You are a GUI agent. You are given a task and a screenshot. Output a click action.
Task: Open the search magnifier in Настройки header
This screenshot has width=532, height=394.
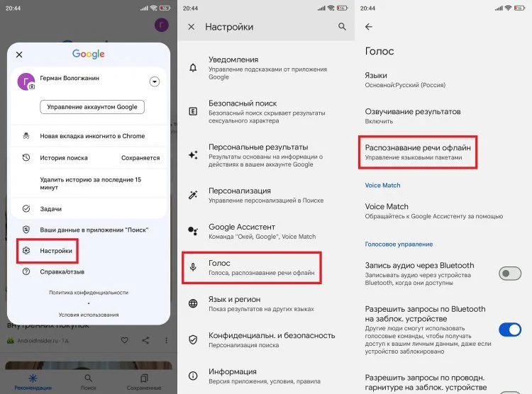[342, 26]
